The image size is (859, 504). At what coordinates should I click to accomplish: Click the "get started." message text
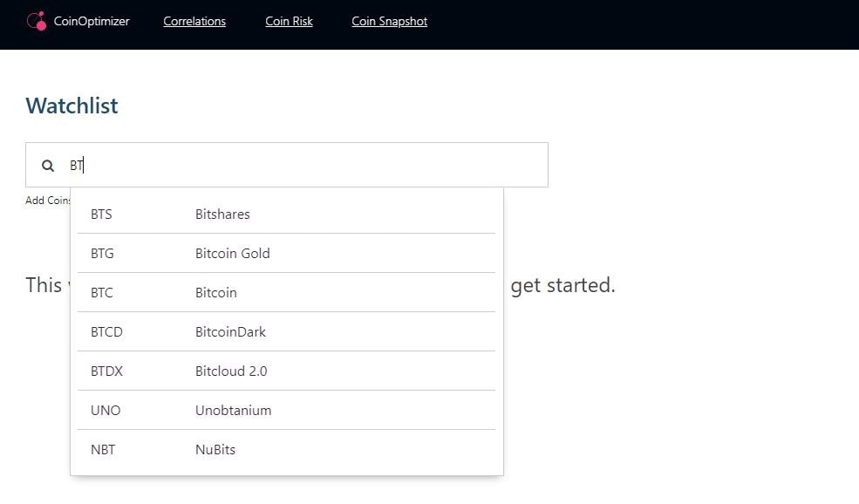click(x=562, y=285)
